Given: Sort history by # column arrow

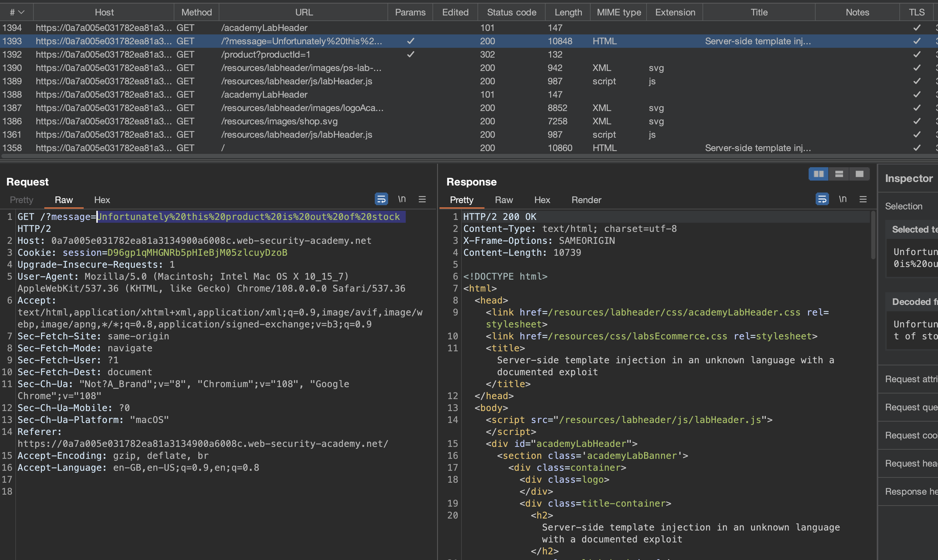Looking at the screenshot, I should point(21,12).
